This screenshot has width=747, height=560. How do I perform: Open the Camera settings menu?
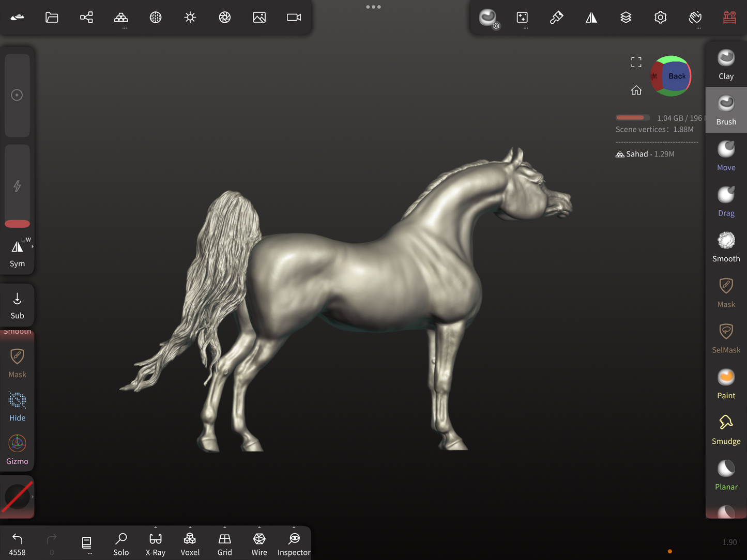(294, 18)
